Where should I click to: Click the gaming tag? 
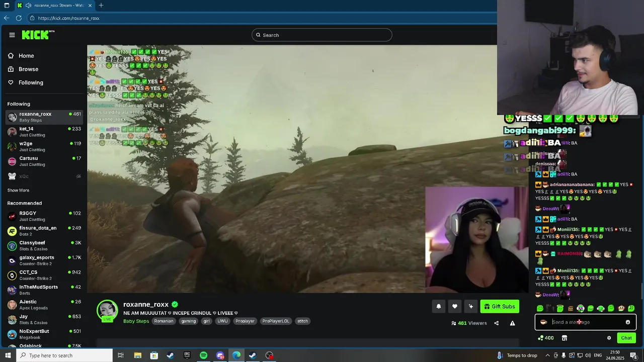189,321
